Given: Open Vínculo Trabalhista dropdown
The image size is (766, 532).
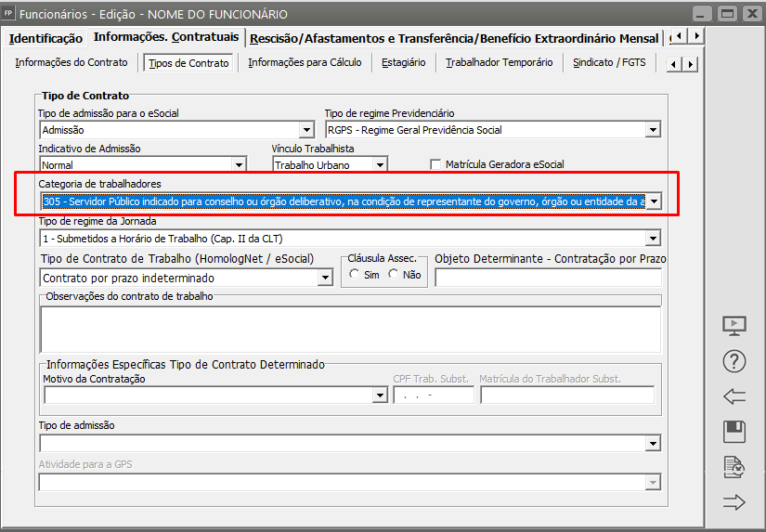Looking at the screenshot, I should pyautogui.click(x=379, y=165).
